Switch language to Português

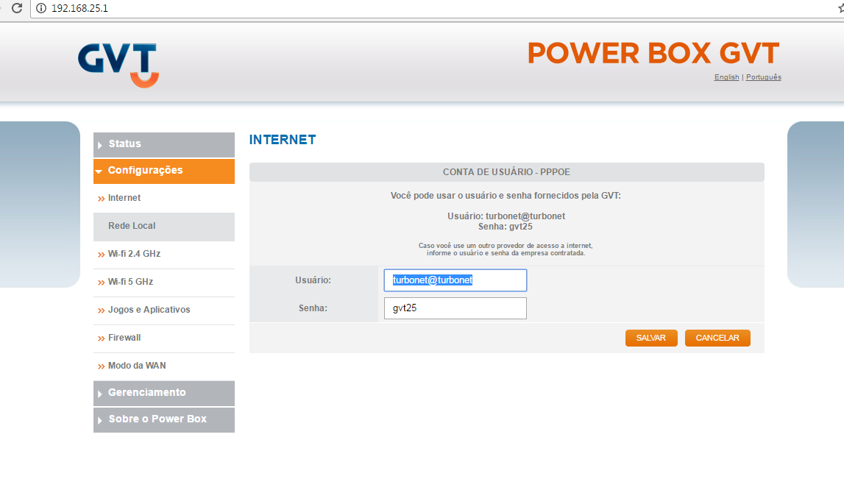pyautogui.click(x=763, y=77)
